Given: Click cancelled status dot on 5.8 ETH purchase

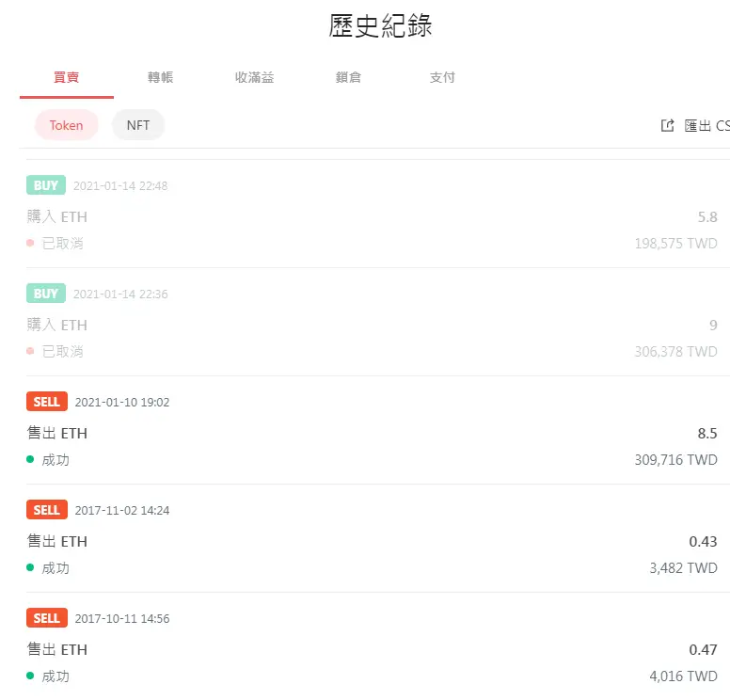Looking at the screenshot, I should pyautogui.click(x=31, y=244).
